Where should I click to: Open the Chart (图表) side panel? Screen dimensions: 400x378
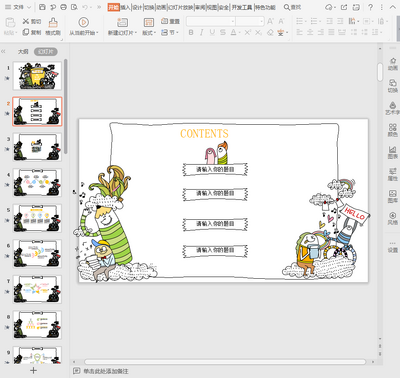pos(393,152)
